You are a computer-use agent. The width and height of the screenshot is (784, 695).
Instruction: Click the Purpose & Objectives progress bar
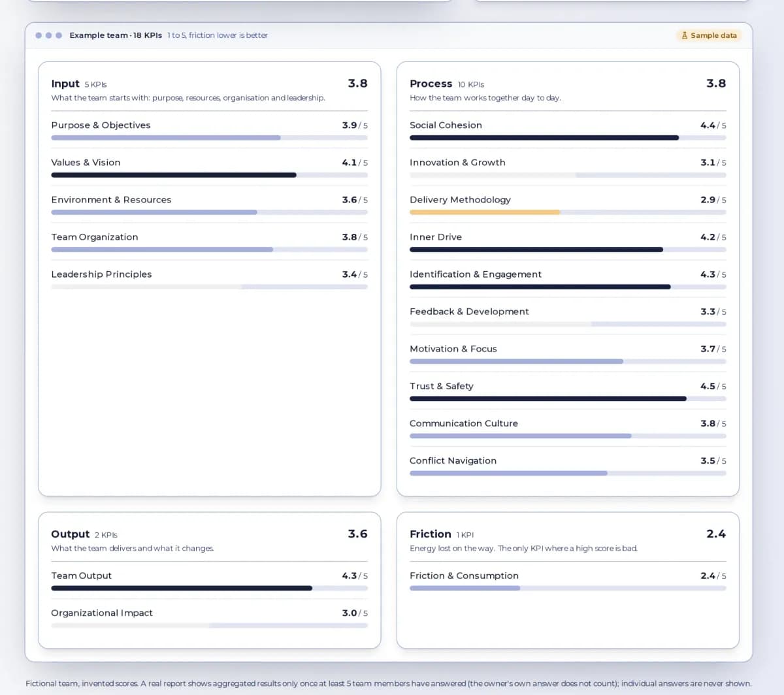pos(209,138)
